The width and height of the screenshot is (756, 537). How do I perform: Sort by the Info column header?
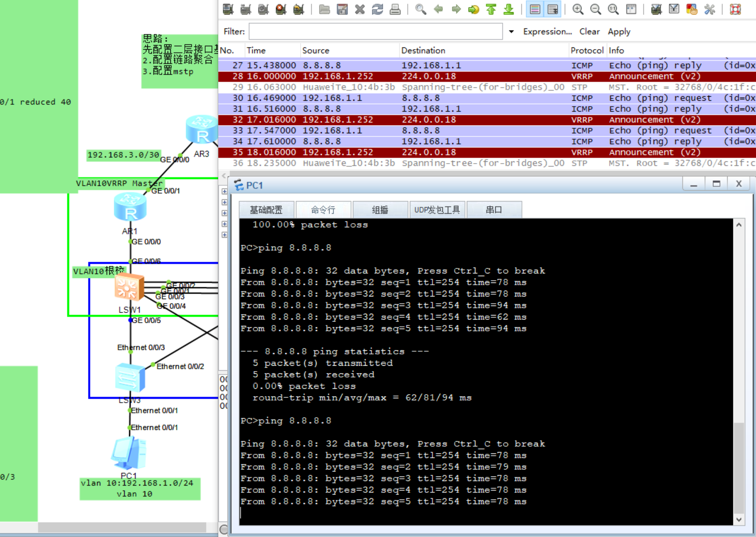(x=681, y=50)
